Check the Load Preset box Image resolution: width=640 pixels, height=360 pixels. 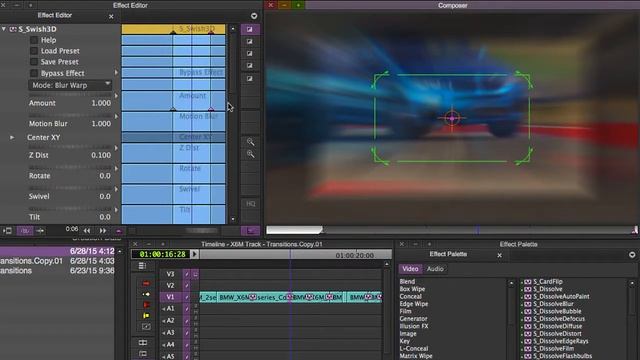click(34, 51)
